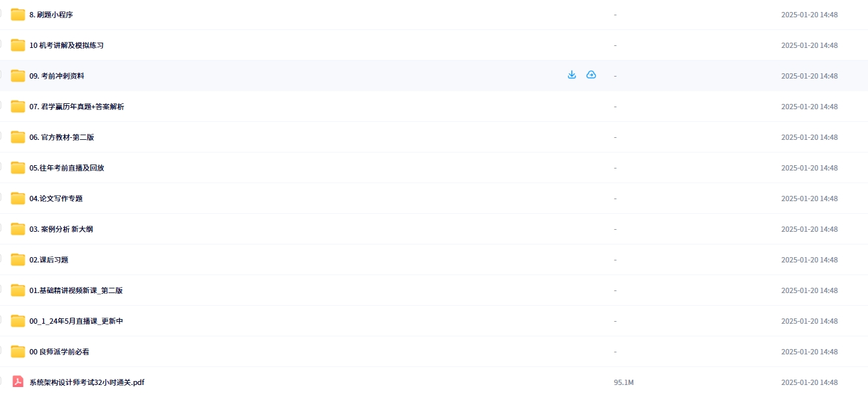Click the folder icon for 10 机考讲解及模拟练习
Image resolution: width=868 pixels, height=395 pixels.
click(x=18, y=45)
